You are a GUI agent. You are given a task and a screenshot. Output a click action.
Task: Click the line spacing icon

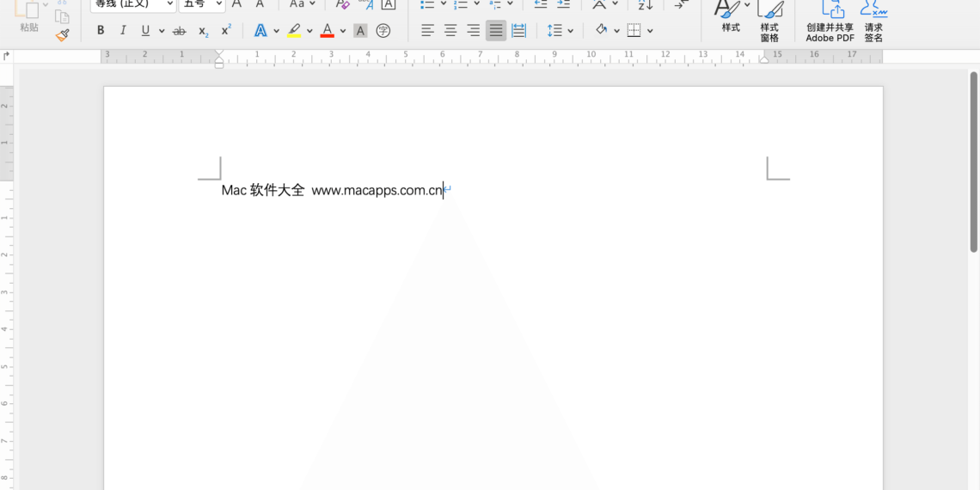554,30
